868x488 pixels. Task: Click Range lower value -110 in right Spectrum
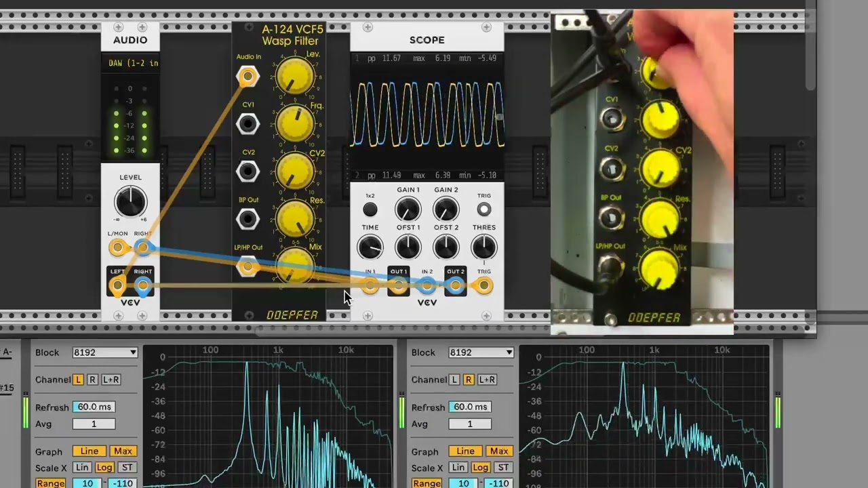[x=498, y=483]
